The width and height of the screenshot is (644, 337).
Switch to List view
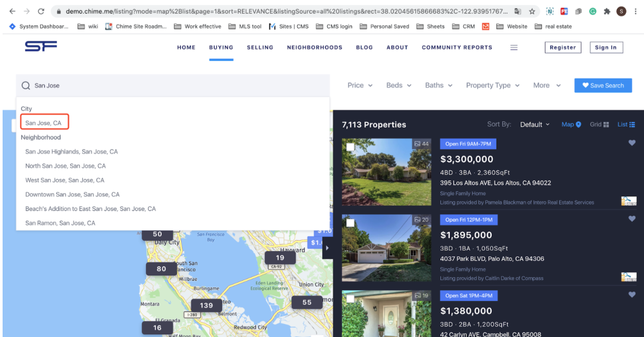[x=626, y=124]
